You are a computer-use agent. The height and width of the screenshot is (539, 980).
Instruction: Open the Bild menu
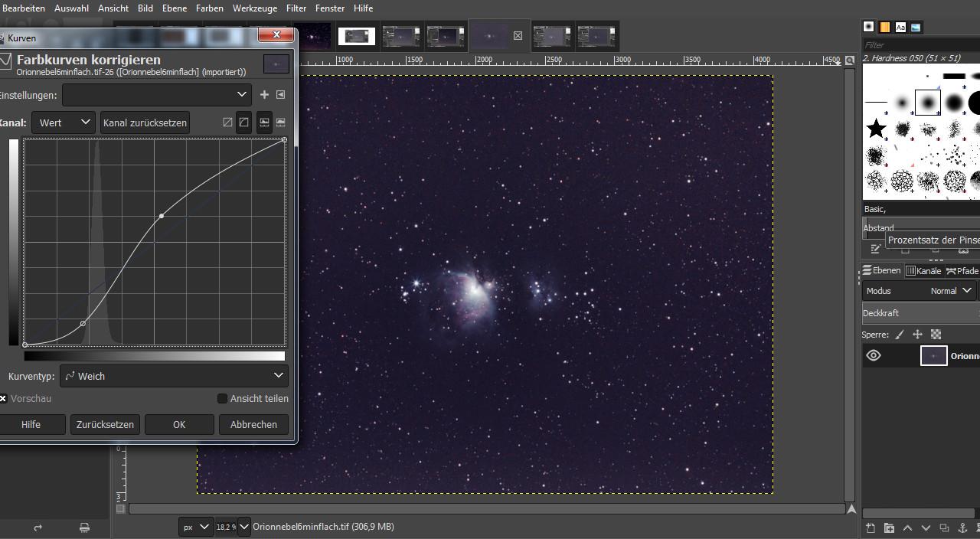(145, 8)
